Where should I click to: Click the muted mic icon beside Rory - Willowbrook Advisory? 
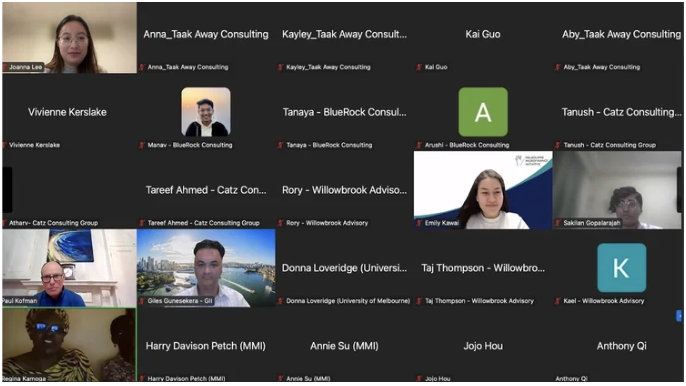(x=280, y=223)
